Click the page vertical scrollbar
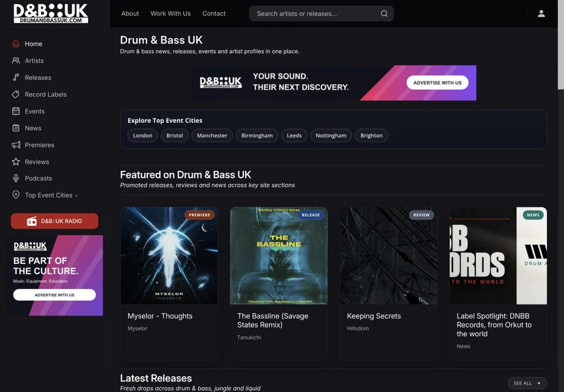 [x=560, y=45]
